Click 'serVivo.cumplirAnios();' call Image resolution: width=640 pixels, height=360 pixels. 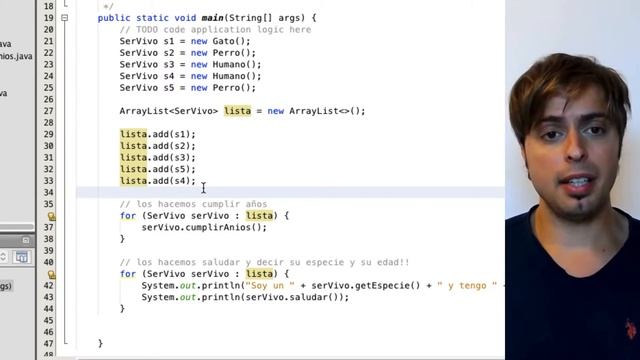click(x=204, y=227)
